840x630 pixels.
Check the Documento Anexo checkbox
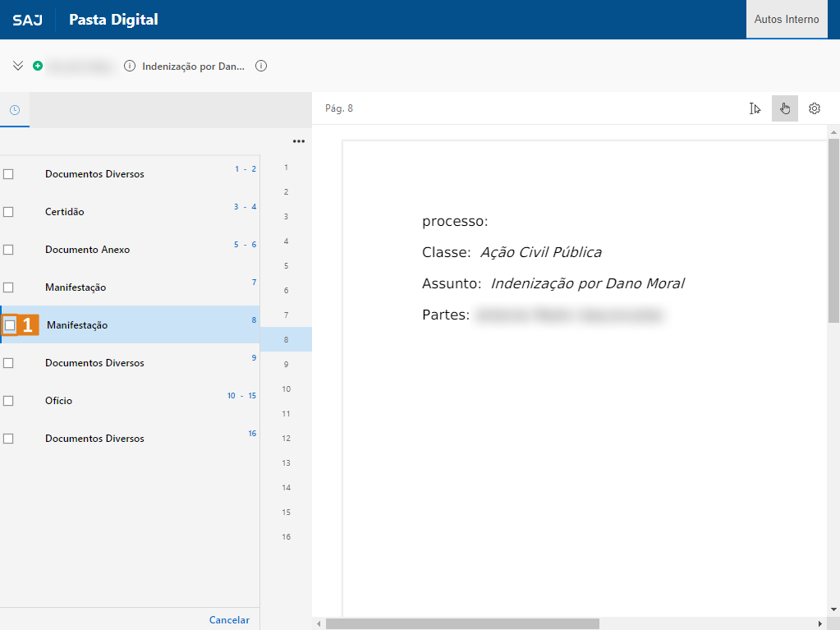click(8, 250)
